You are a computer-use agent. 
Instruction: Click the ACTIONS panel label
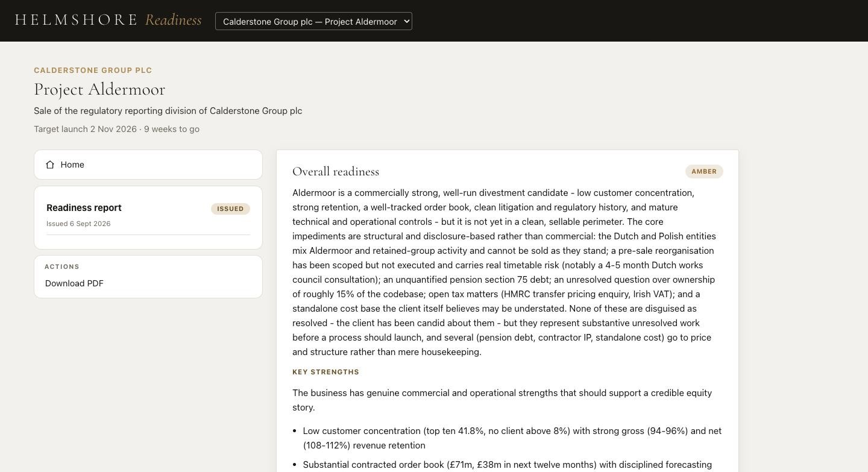62,266
